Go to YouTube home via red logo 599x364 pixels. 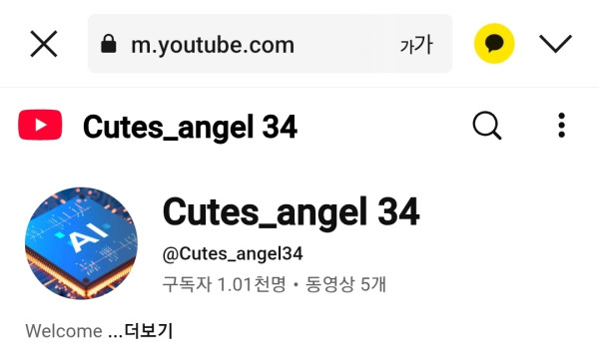(x=40, y=125)
